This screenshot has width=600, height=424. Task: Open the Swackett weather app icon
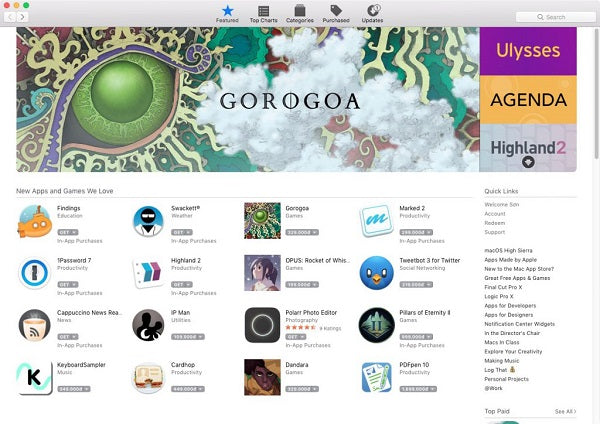point(148,221)
